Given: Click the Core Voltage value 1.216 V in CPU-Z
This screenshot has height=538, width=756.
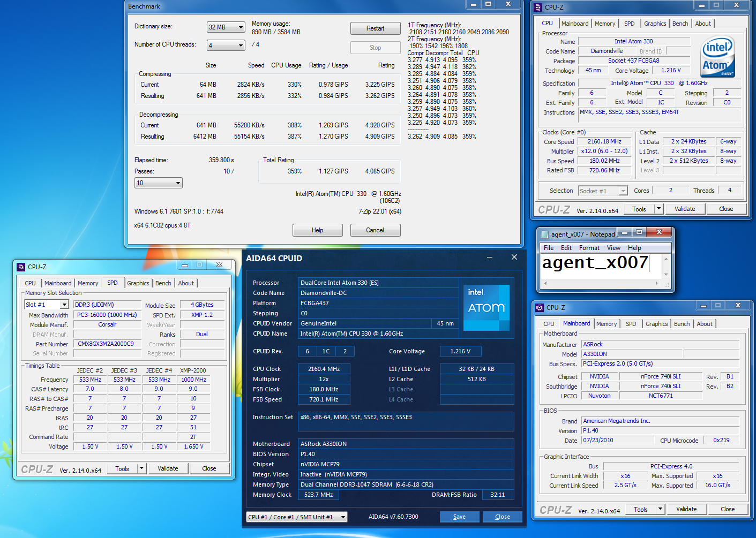Looking at the screenshot, I should coord(671,70).
